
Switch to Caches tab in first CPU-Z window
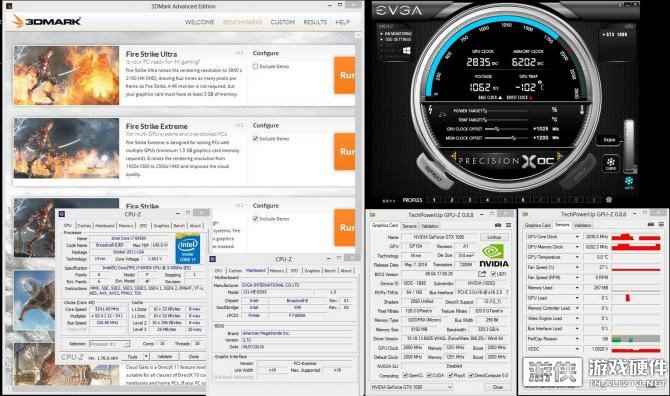pos(84,226)
